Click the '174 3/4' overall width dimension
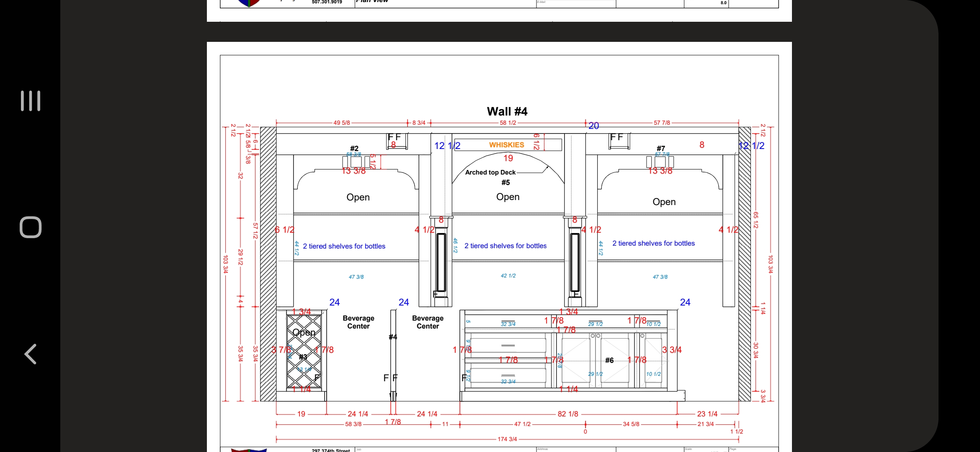 [x=507, y=439]
